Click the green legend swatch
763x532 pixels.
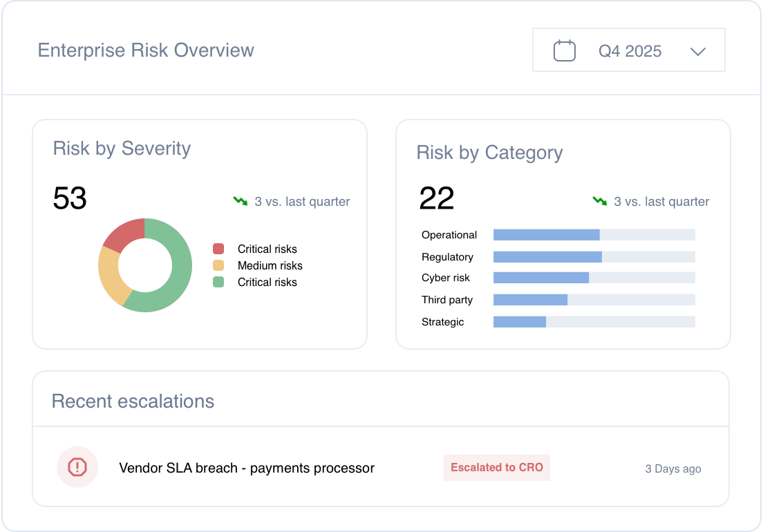point(218,282)
